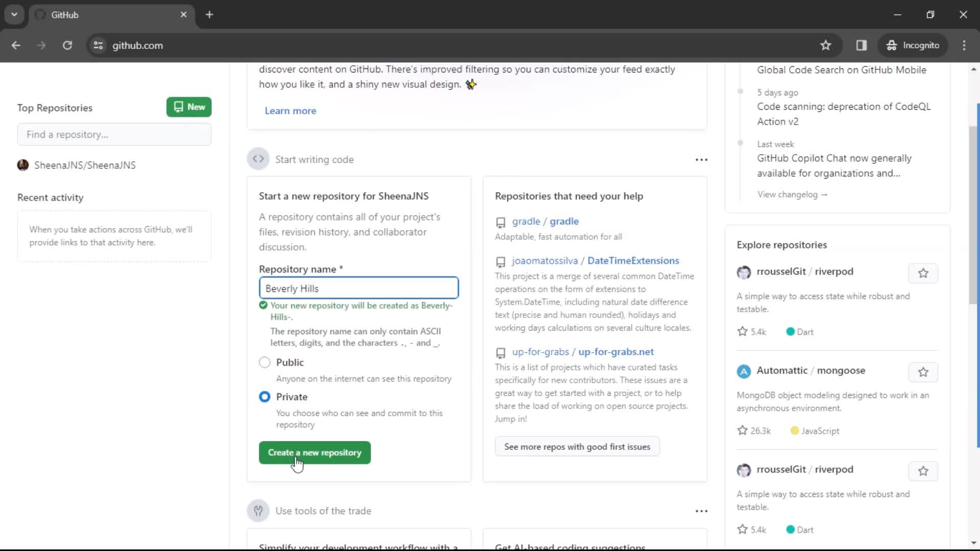
Task: Click Create a new repository button
Action: pyautogui.click(x=315, y=452)
